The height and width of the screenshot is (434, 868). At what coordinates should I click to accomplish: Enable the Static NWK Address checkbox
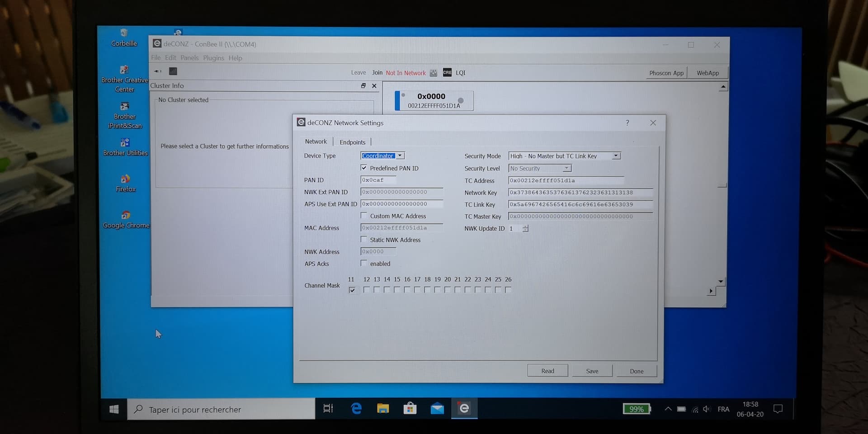click(x=364, y=239)
